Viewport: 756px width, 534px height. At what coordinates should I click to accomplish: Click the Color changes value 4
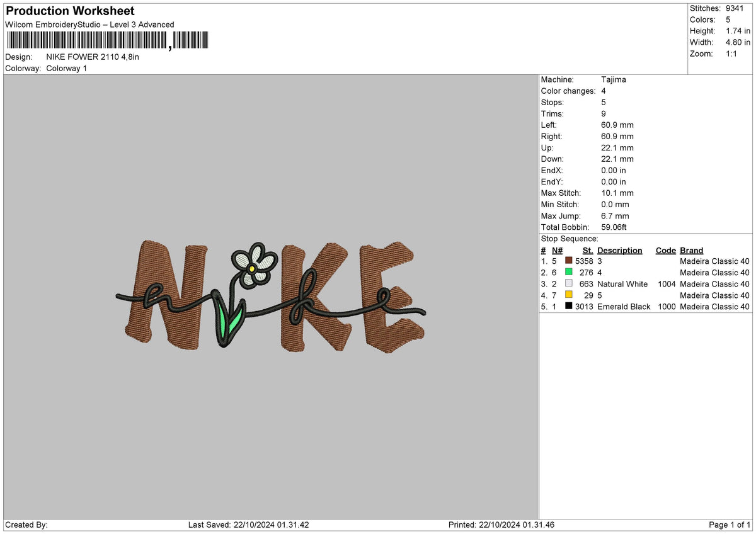coord(604,91)
